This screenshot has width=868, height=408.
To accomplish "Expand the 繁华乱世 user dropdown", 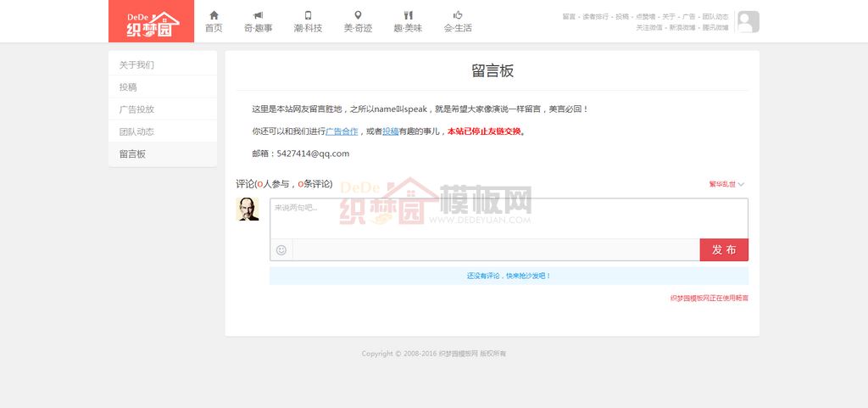I will click(726, 184).
